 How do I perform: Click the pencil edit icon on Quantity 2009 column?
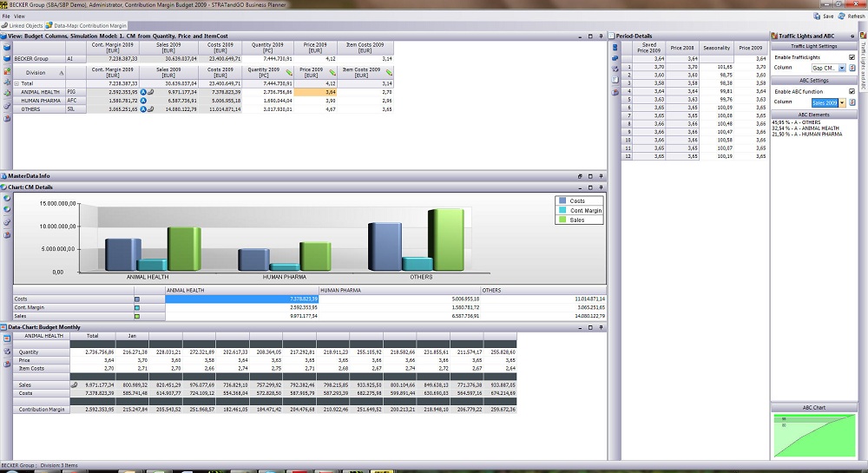tap(287, 72)
